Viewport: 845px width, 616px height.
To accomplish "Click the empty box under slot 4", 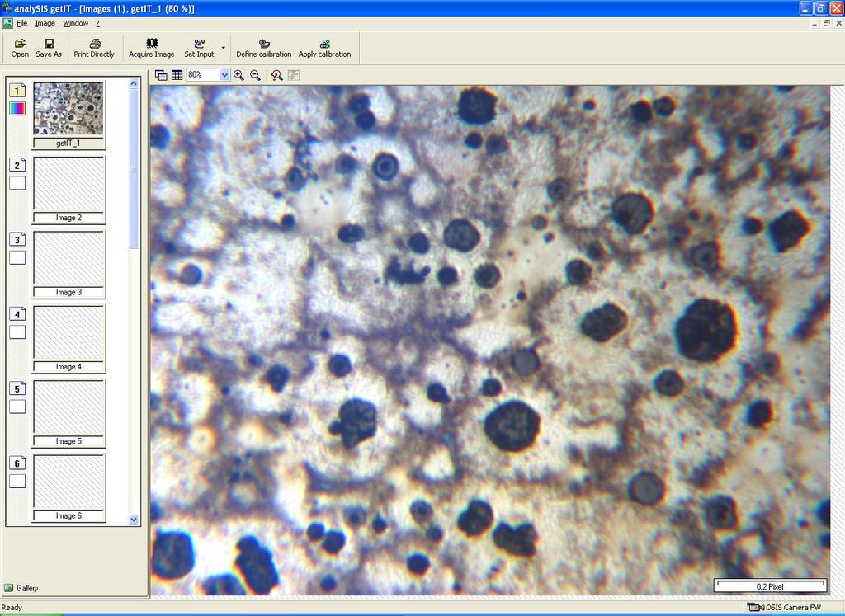I will click(x=17, y=332).
